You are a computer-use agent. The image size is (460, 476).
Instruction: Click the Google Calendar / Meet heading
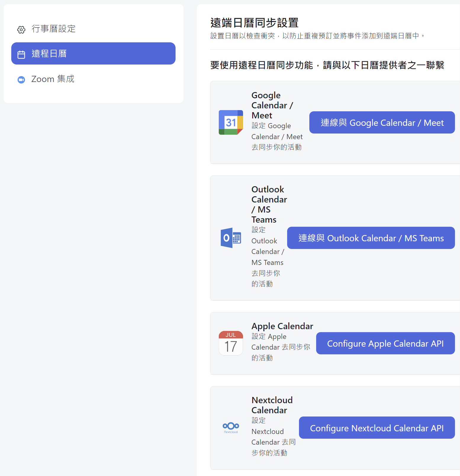(x=272, y=105)
